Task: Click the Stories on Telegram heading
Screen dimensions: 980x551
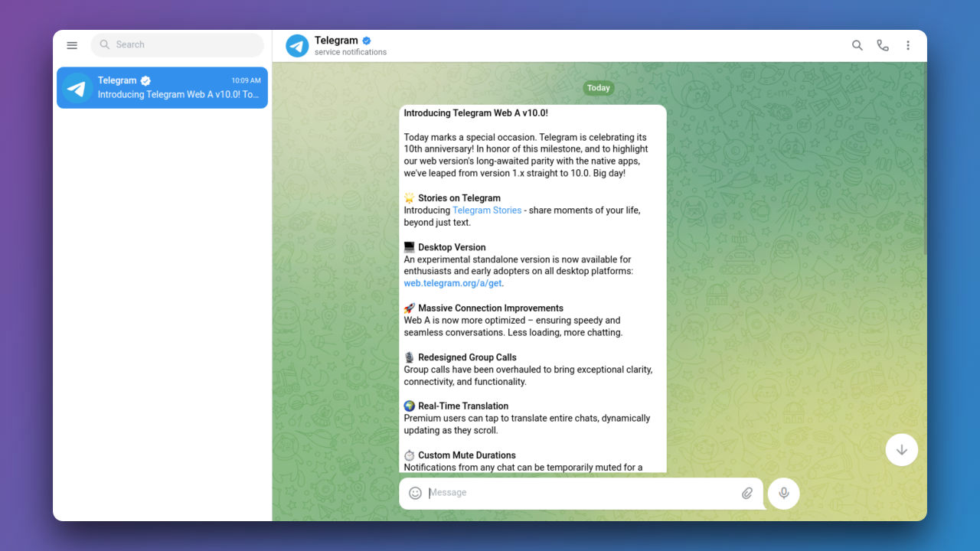Action: [x=459, y=198]
